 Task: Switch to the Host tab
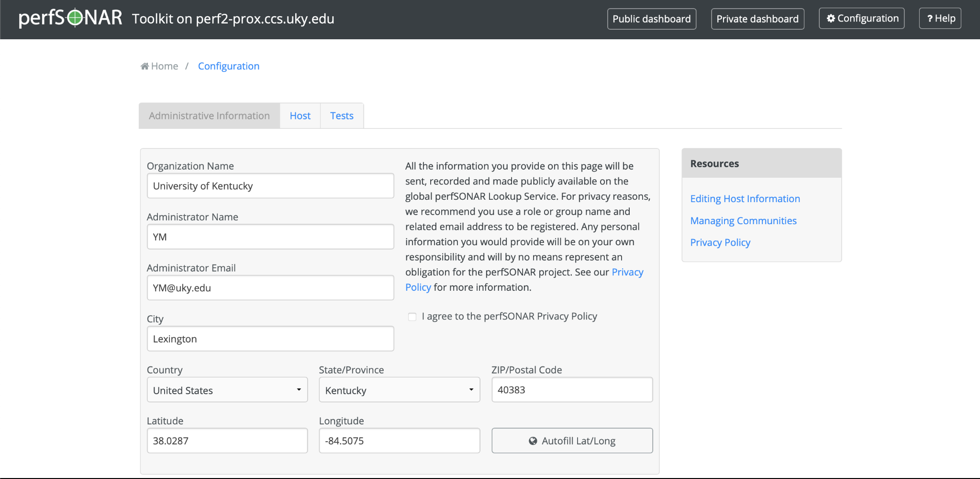300,115
